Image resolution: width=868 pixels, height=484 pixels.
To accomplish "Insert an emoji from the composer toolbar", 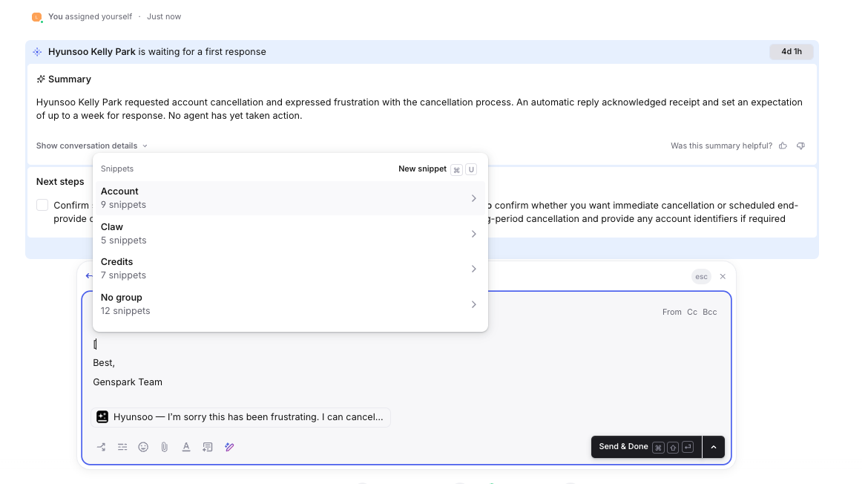I will pyautogui.click(x=143, y=447).
